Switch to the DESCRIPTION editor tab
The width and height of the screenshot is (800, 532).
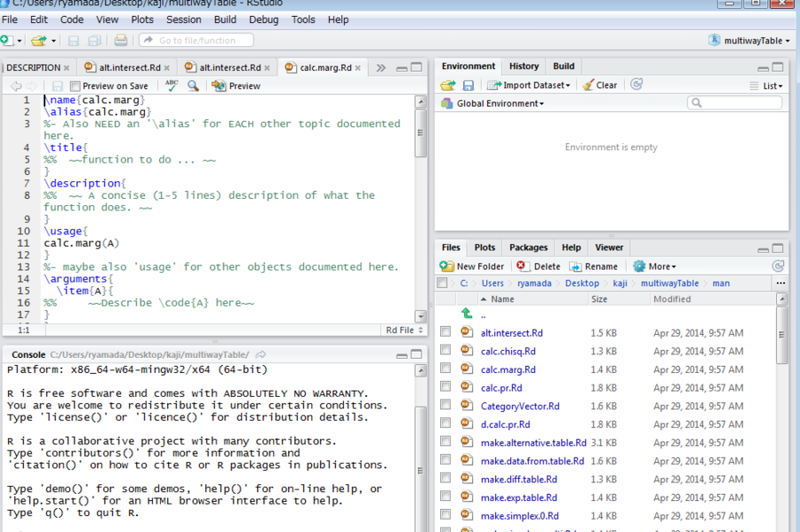33,67
